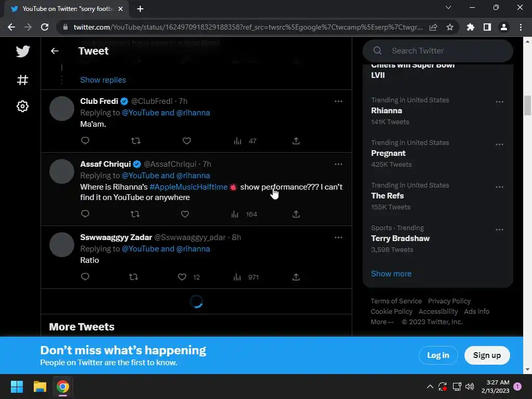The width and height of the screenshot is (532, 399).
Task: Open more options for Assaf Chriqui's tweet
Action: (x=338, y=164)
